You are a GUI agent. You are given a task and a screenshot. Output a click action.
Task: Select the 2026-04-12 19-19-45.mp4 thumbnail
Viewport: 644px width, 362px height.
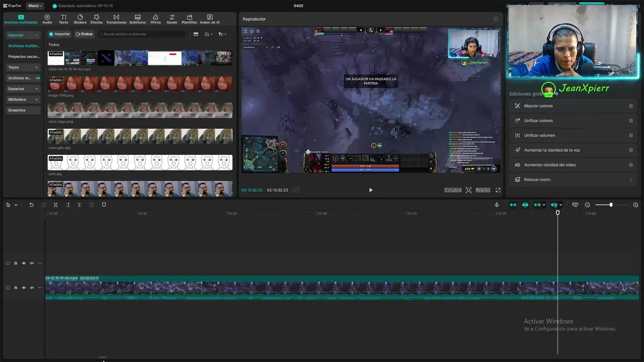(x=140, y=58)
